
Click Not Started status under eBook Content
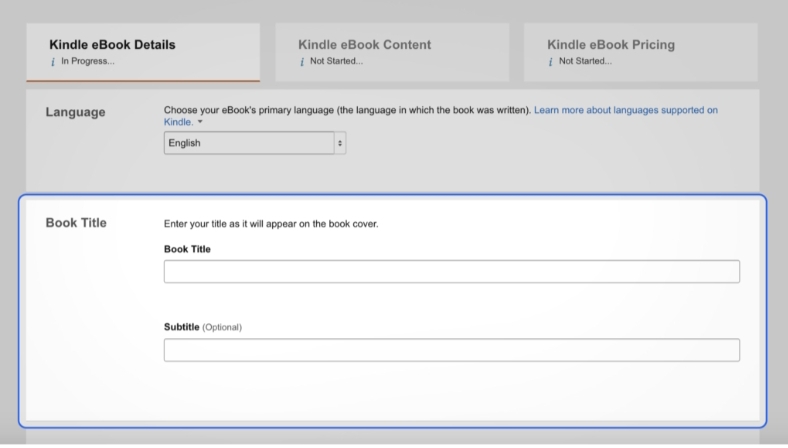(335, 62)
